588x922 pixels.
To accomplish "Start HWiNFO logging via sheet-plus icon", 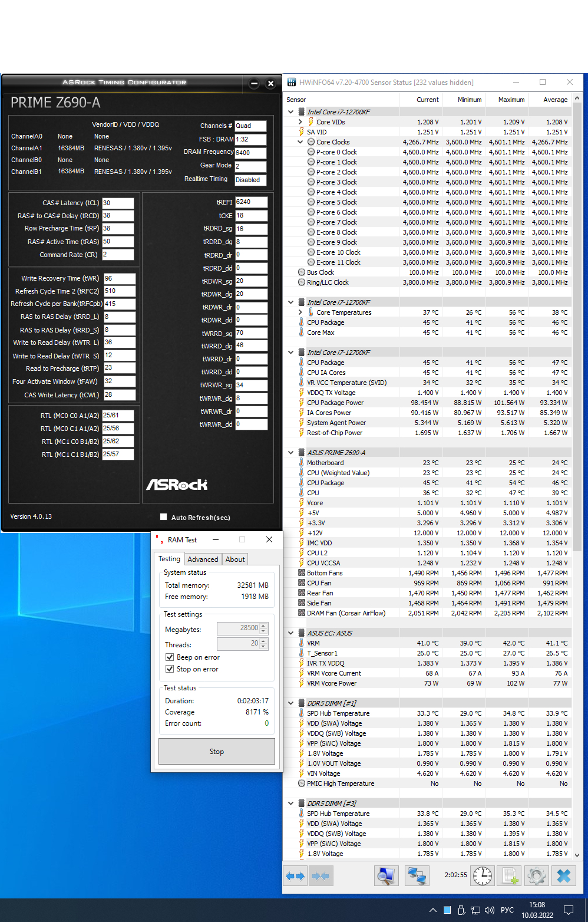I will point(510,876).
